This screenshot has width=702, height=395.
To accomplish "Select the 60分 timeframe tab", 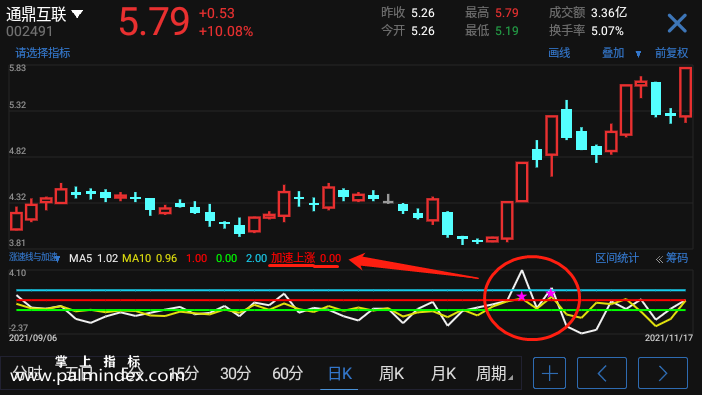I will [287, 373].
